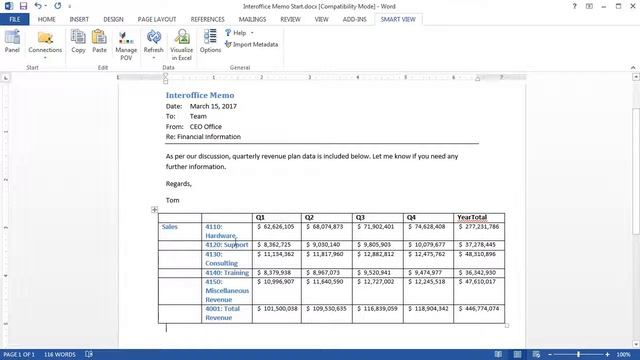Screen dimensions: 640x360
Task: Open Manage POV
Action: click(126, 46)
